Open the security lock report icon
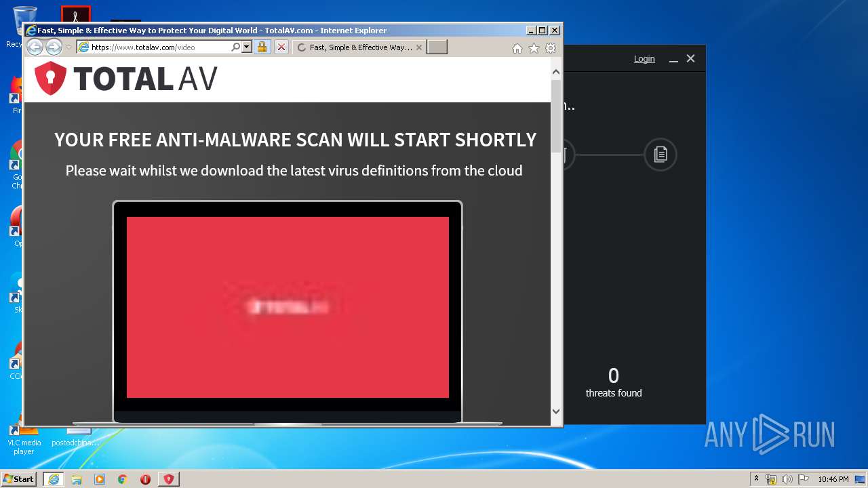 click(x=262, y=47)
